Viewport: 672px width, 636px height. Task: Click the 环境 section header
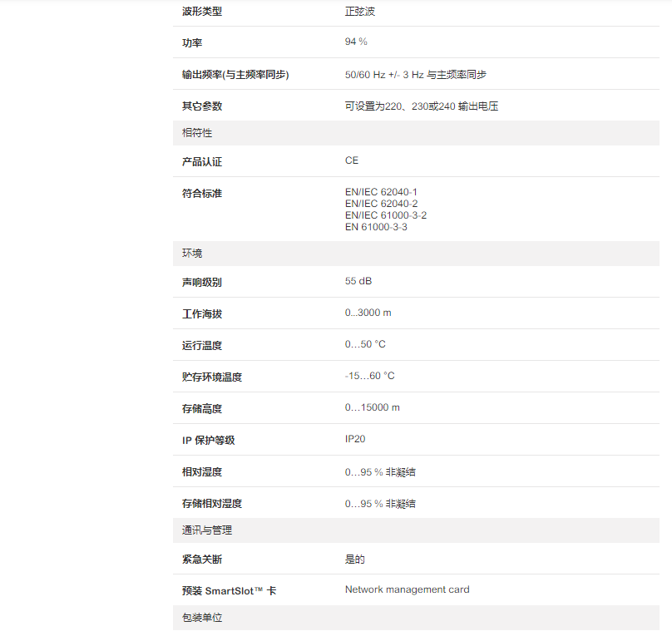(x=192, y=254)
